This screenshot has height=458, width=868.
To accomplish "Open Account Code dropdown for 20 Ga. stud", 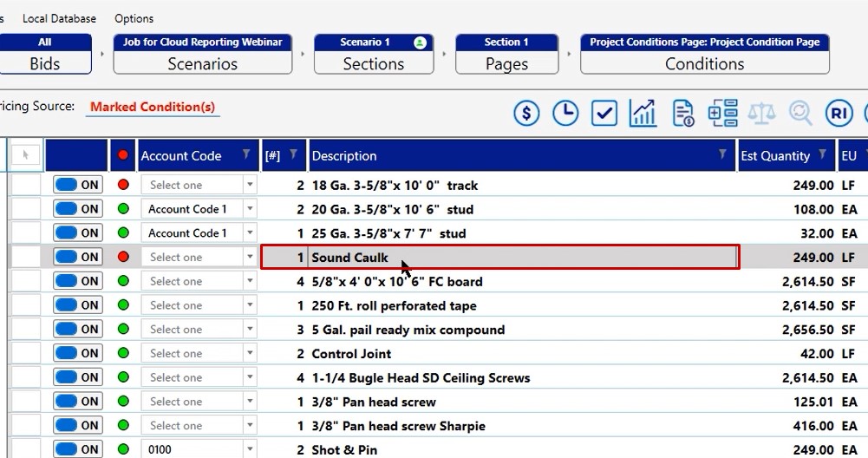I will [250, 209].
